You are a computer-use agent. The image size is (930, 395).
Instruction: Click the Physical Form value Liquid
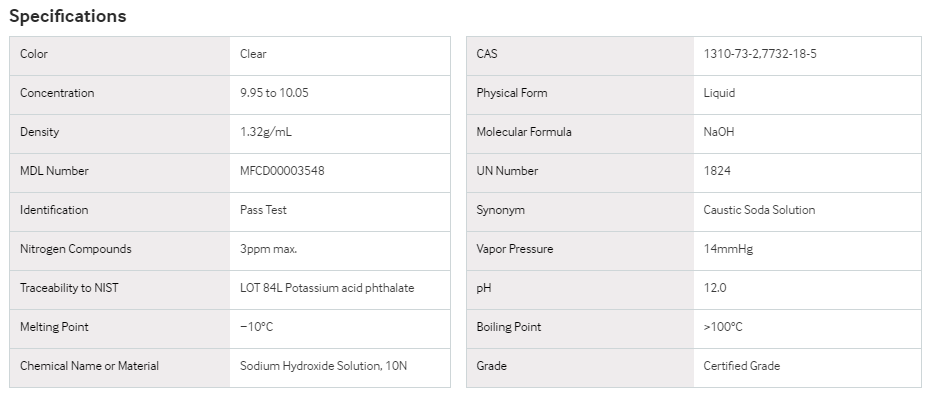tap(719, 93)
